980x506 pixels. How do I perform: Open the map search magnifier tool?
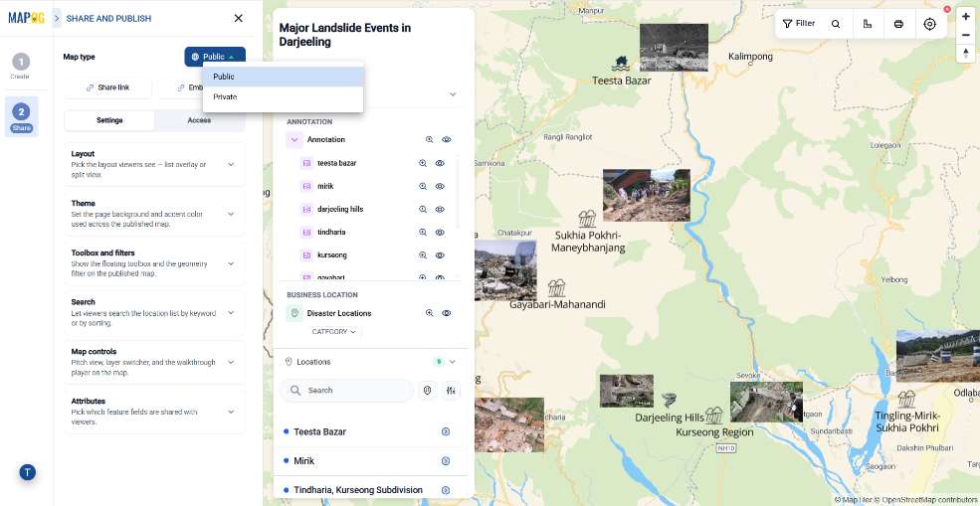pyautogui.click(x=836, y=24)
